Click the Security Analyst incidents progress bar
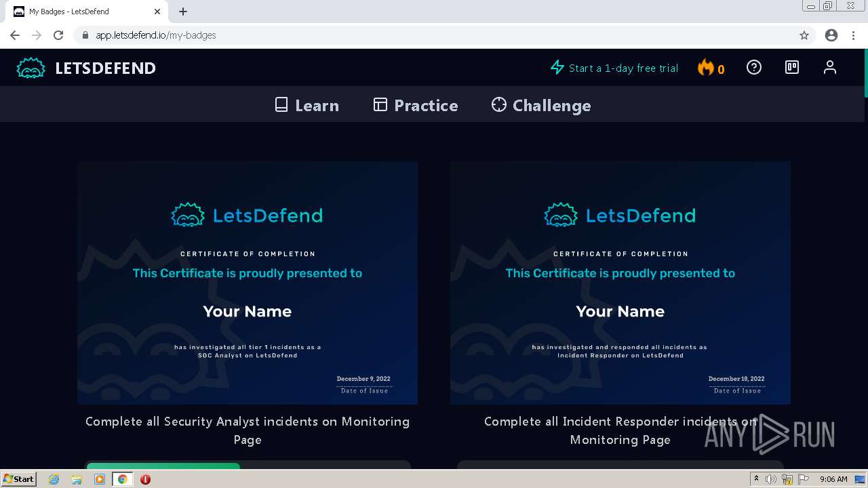 pos(248,466)
